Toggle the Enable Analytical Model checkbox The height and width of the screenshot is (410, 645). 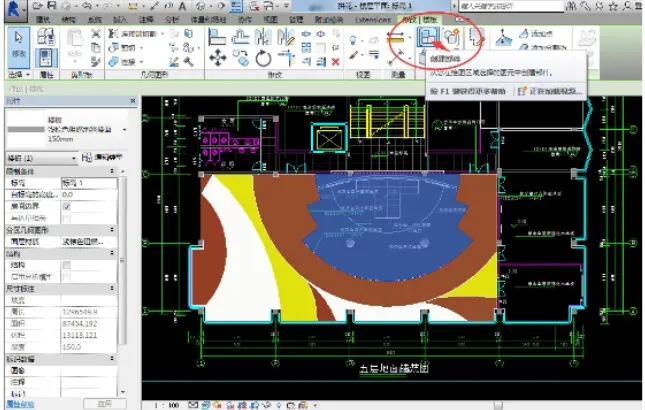click(x=67, y=277)
